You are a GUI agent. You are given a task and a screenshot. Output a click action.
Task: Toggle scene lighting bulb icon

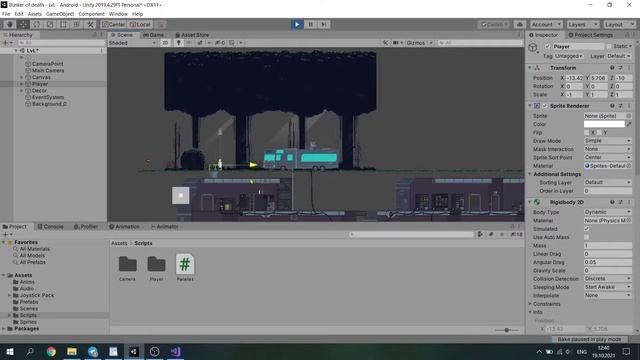click(178, 43)
